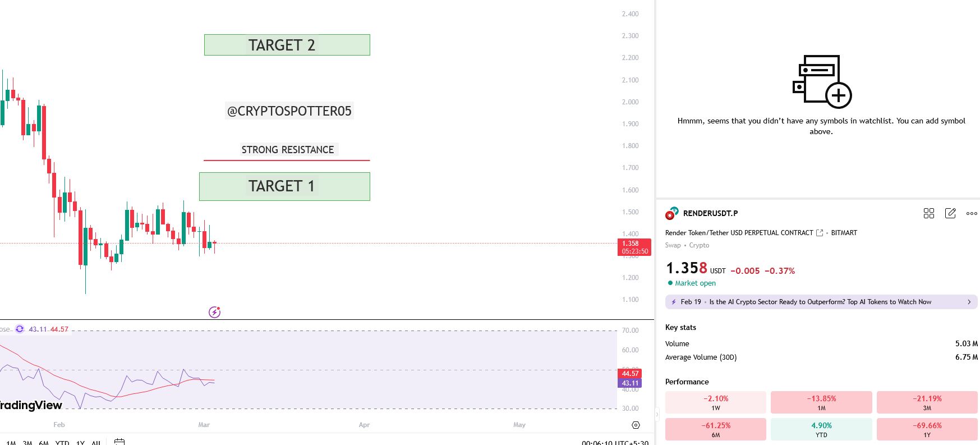The image size is (980, 445).
Task: Click the 44.57 value in RSI legend
Action: pos(59,329)
